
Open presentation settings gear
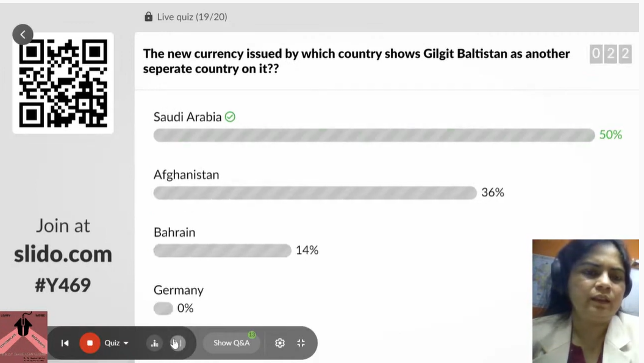[280, 343]
